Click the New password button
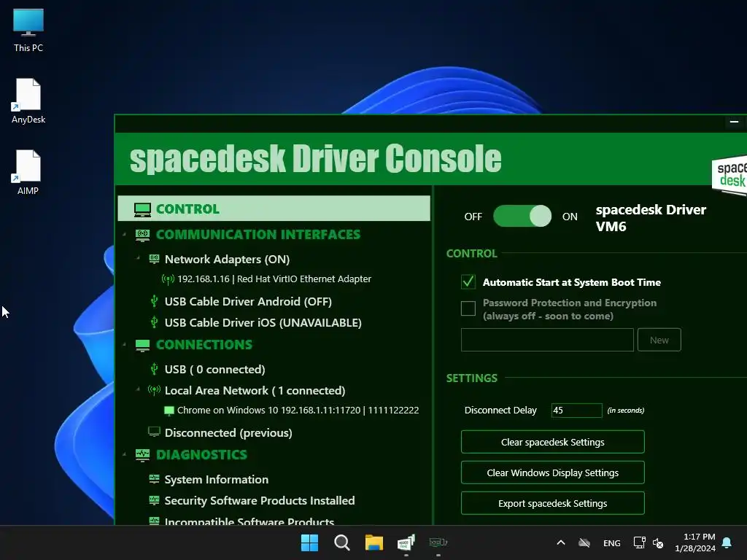The width and height of the screenshot is (747, 560). (x=659, y=340)
